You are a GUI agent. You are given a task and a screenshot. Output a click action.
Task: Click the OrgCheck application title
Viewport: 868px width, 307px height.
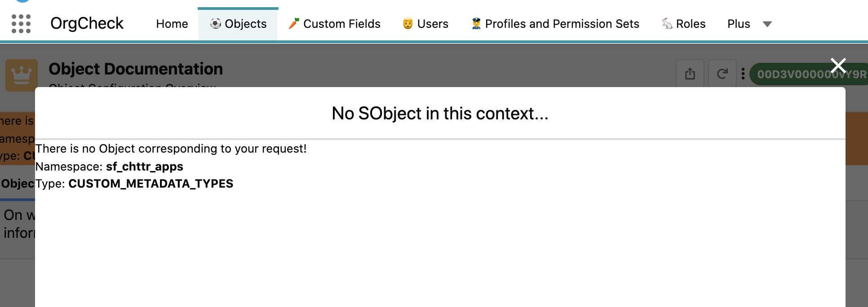[x=87, y=23]
